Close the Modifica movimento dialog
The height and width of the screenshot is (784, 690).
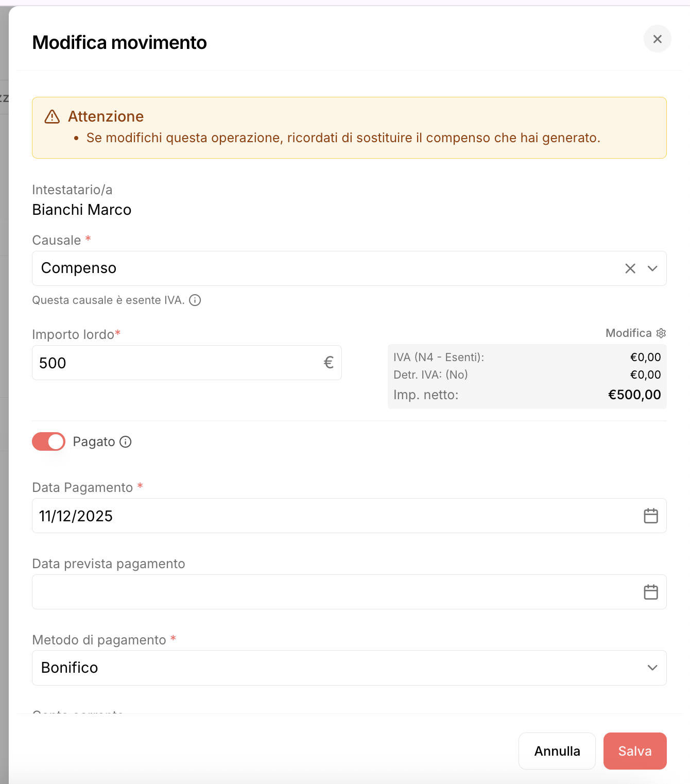658,39
